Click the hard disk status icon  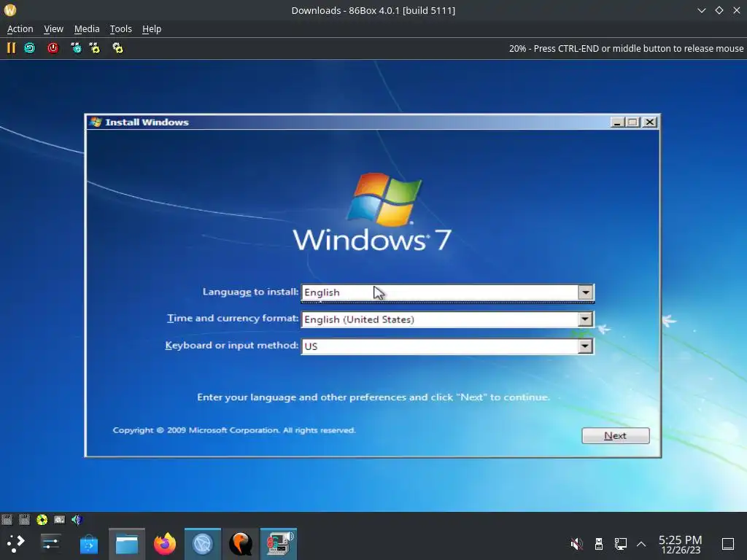pyautogui.click(x=60, y=519)
